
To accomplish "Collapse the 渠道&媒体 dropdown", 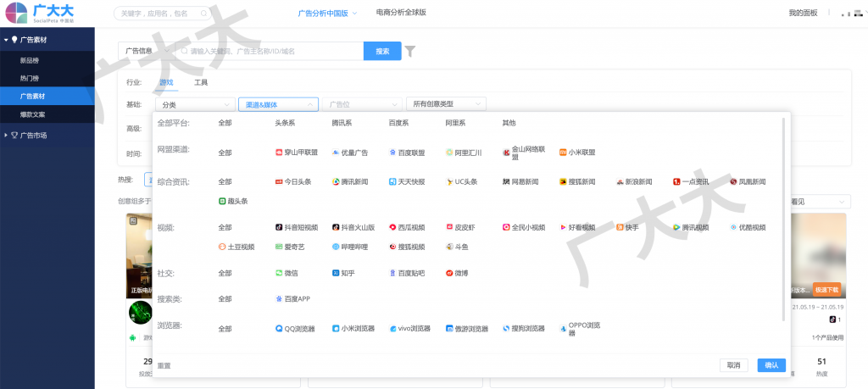I will (x=278, y=104).
